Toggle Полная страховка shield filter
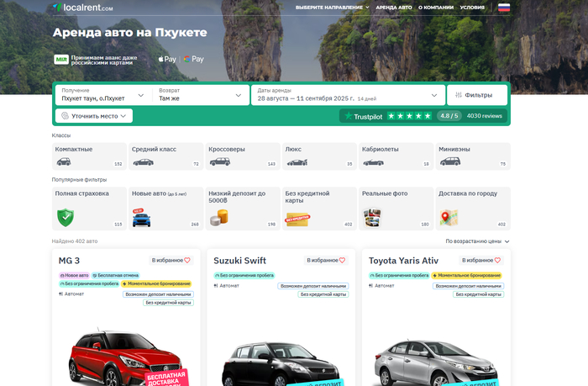The height and width of the screenshot is (386, 588). click(89, 209)
